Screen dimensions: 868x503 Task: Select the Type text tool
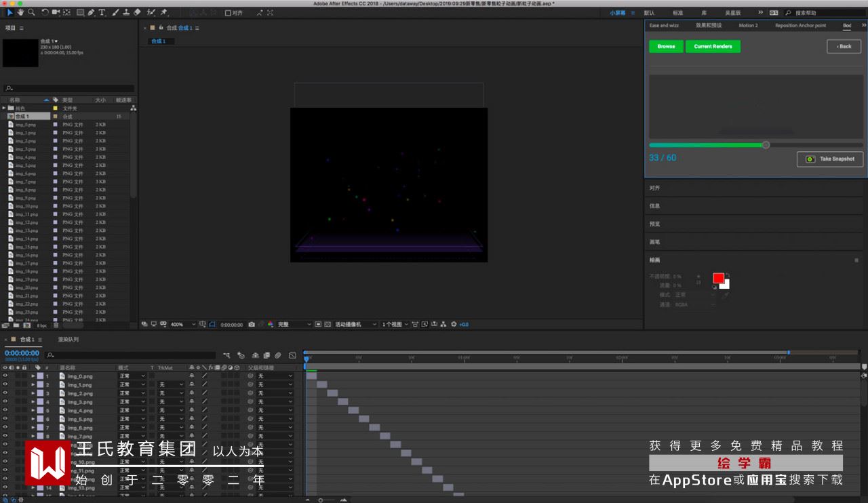tap(102, 12)
